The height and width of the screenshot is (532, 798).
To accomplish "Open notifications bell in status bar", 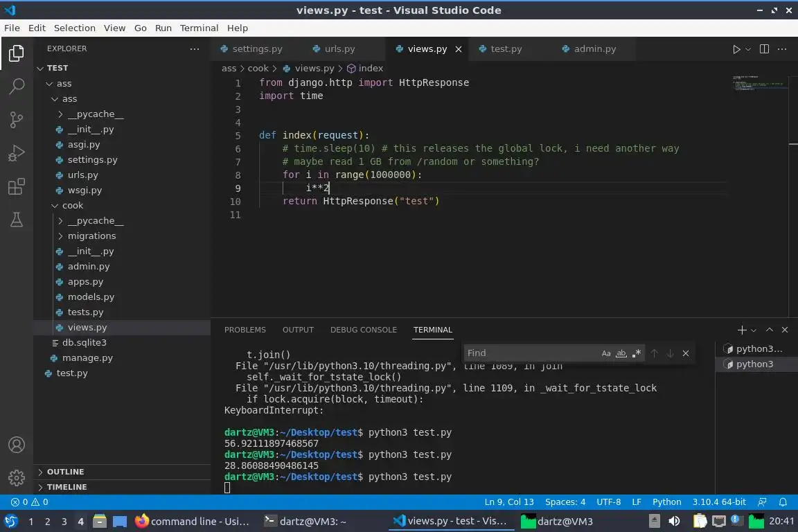I will (x=783, y=502).
